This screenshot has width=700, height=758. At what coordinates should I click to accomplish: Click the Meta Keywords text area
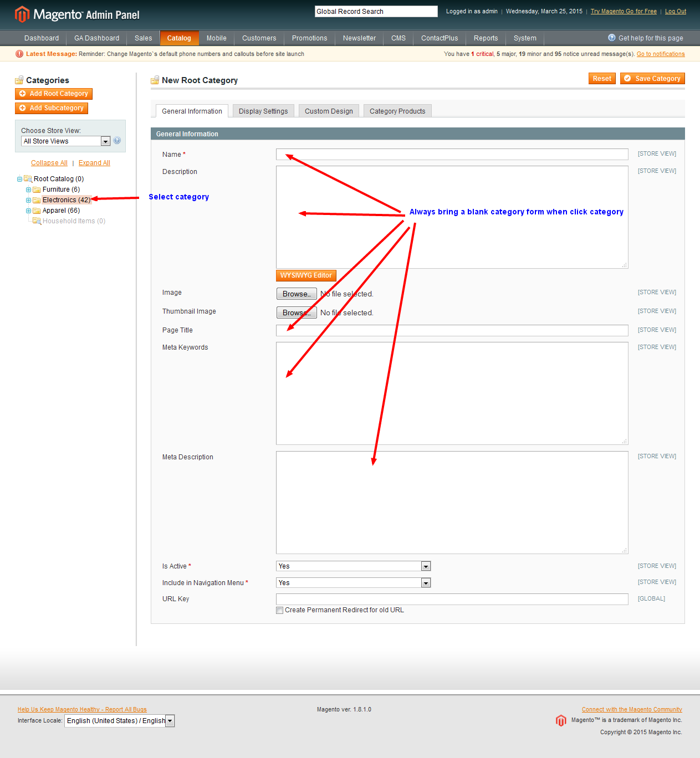[452, 393]
